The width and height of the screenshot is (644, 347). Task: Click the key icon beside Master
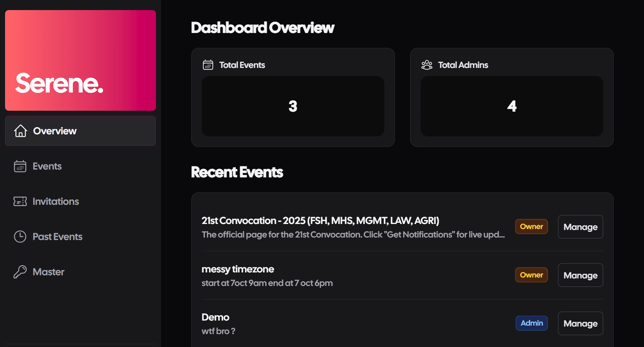click(20, 272)
